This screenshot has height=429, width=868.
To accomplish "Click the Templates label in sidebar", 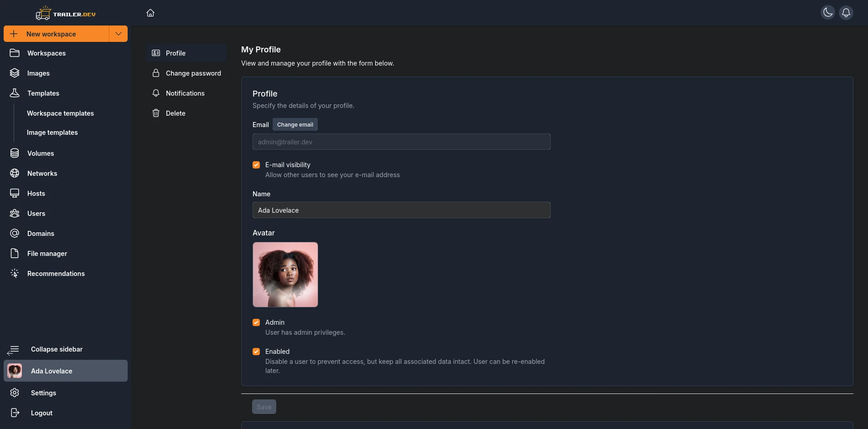I will tap(43, 93).
